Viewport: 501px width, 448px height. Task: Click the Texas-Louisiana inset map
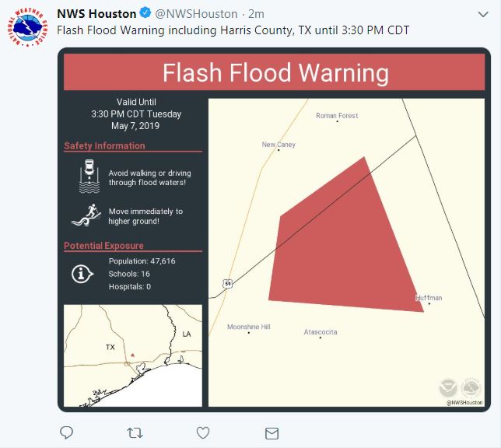coord(133,356)
